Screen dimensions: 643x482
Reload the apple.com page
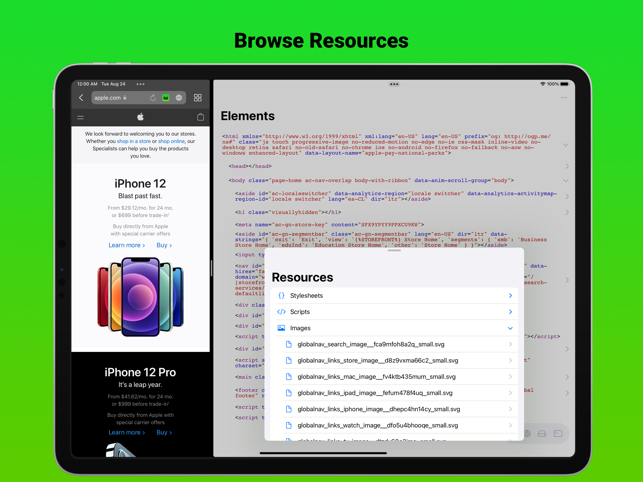pos(153,98)
